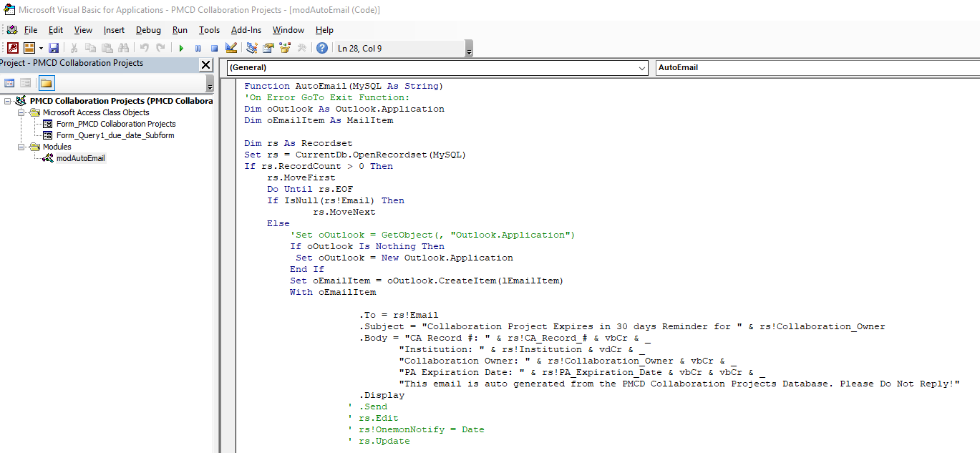This screenshot has width=980, height=453.
Task: Open the Insert Module dropdown arrow
Action: 41,48
